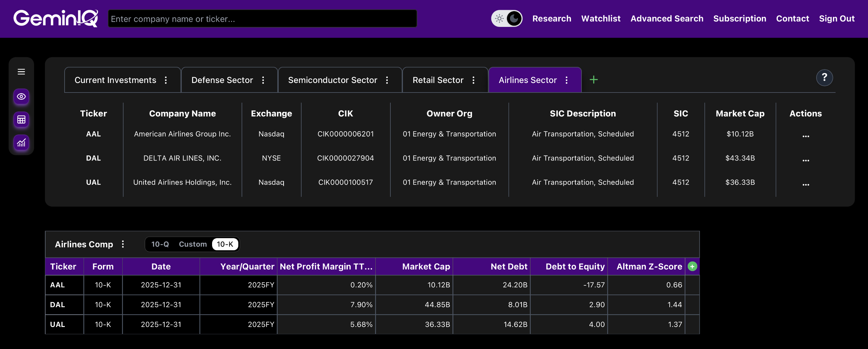Open the Research page

[x=552, y=19]
